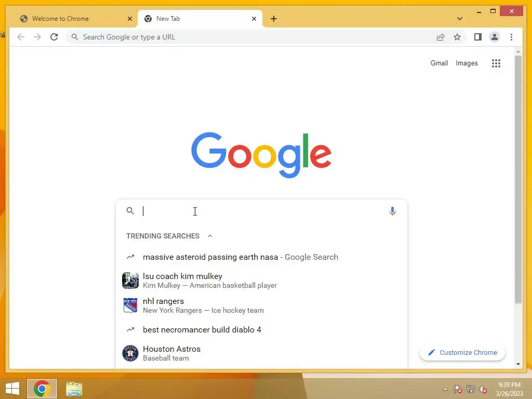Show hidden system tray icons
This screenshot has width=532, height=399.
[x=445, y=389]
